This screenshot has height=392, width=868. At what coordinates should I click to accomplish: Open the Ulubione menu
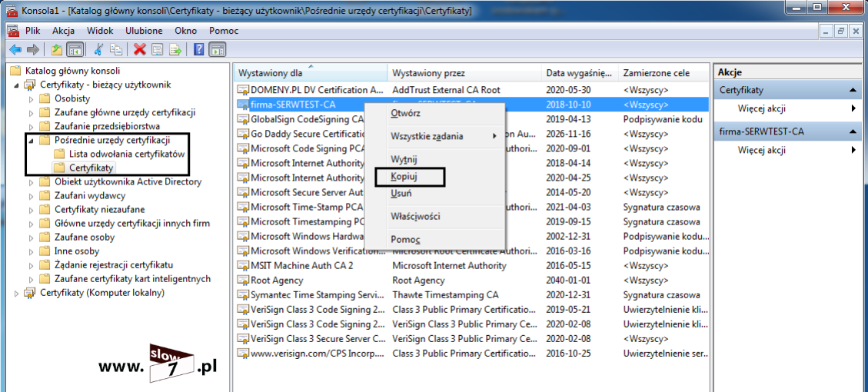(x=144, y=31)
